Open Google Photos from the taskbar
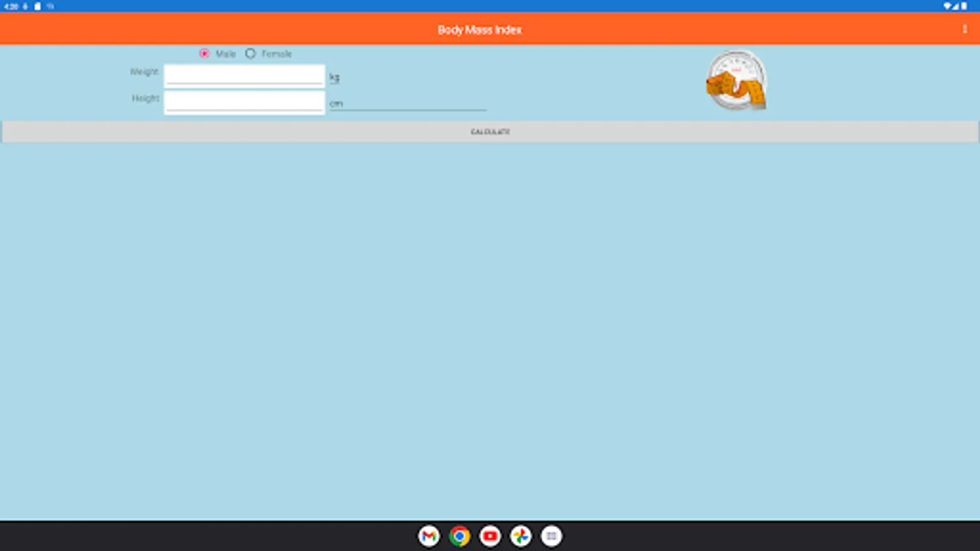This screenshot has height=551, width=980. 521,536
